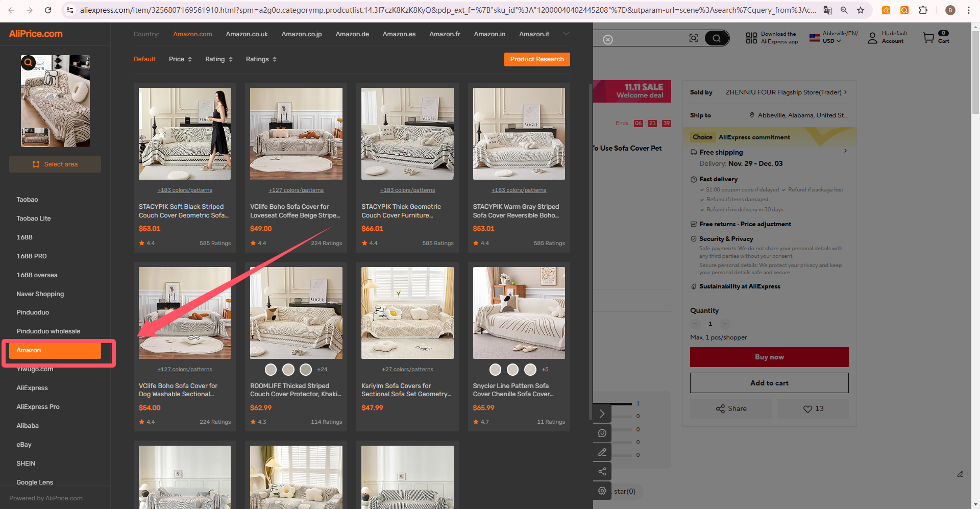Click the pencil edit icon on side toolbar
This screenshot has width=980, height=509.
(602, 452)
